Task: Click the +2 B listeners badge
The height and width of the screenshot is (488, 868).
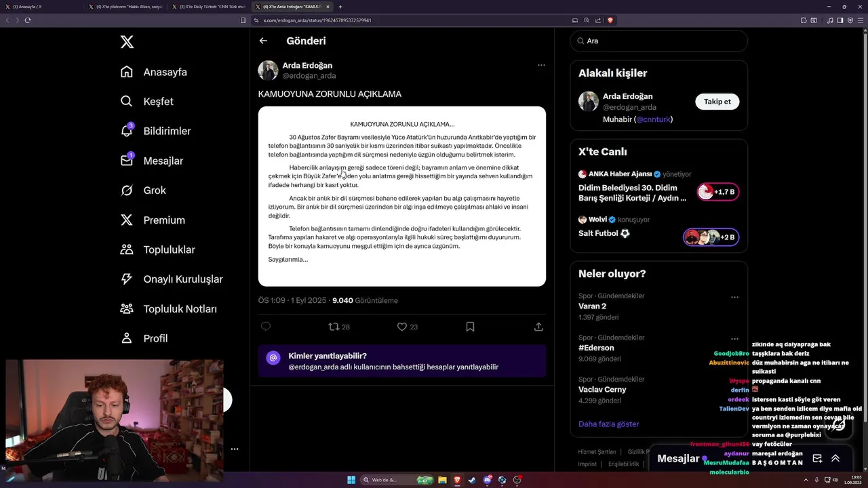Action: [x=711, y=237]
